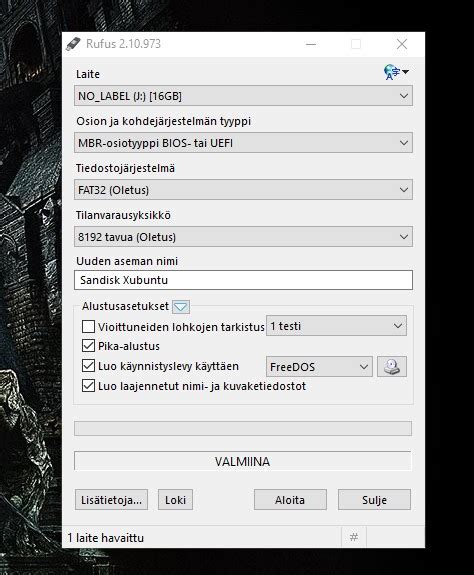Minimize the Rufus window
The image size is (474, 575).
(311, 44)
